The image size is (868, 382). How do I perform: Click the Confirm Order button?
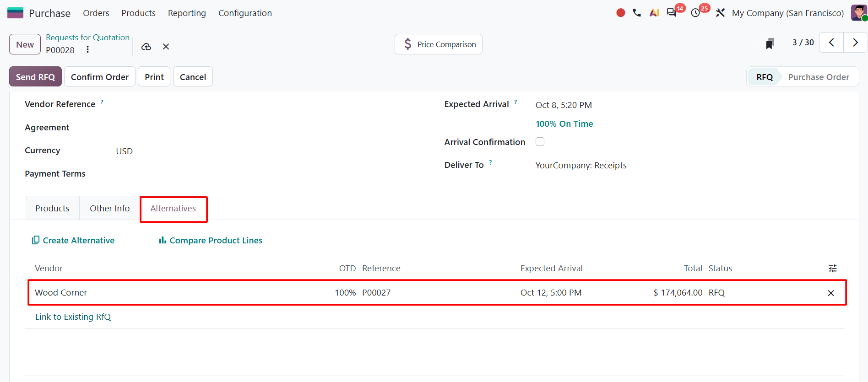(100, 77)
